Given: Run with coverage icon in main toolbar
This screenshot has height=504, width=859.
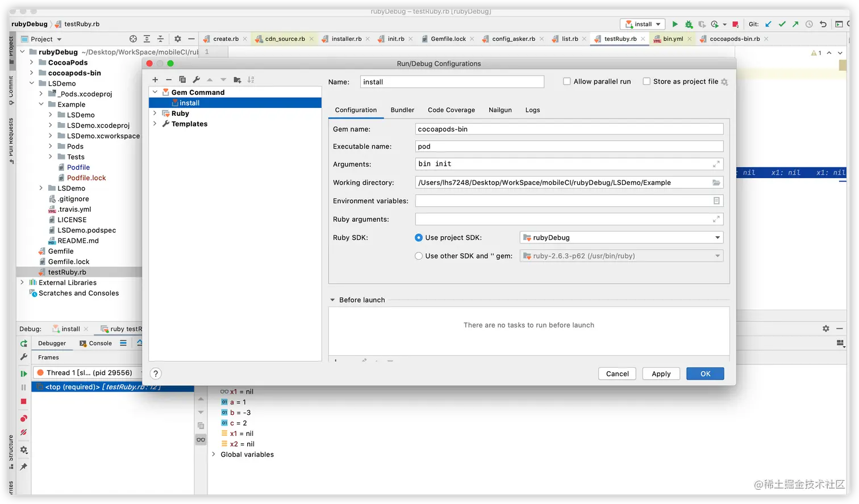Looking at the screenshot, I should (702, 24).
